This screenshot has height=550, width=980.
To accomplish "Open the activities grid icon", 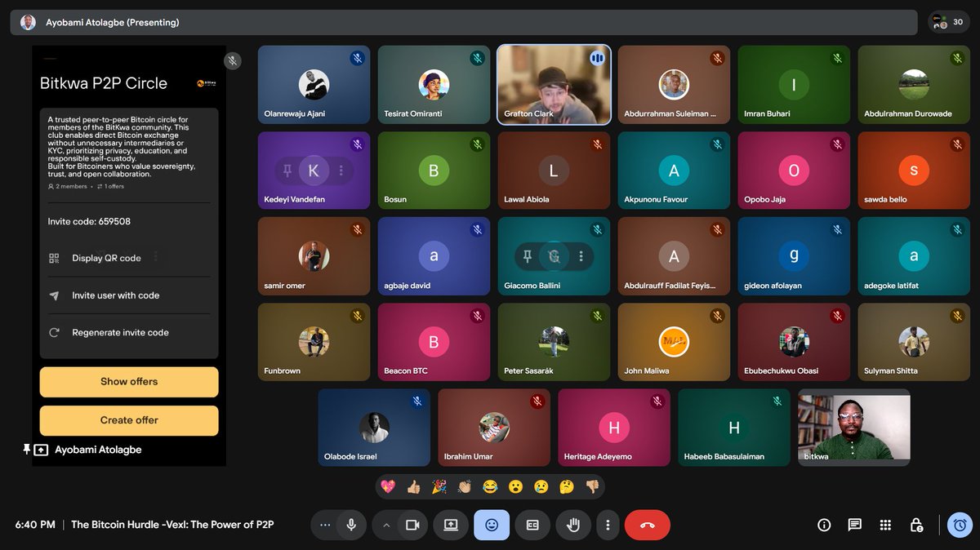I will (x=885, y=525).
